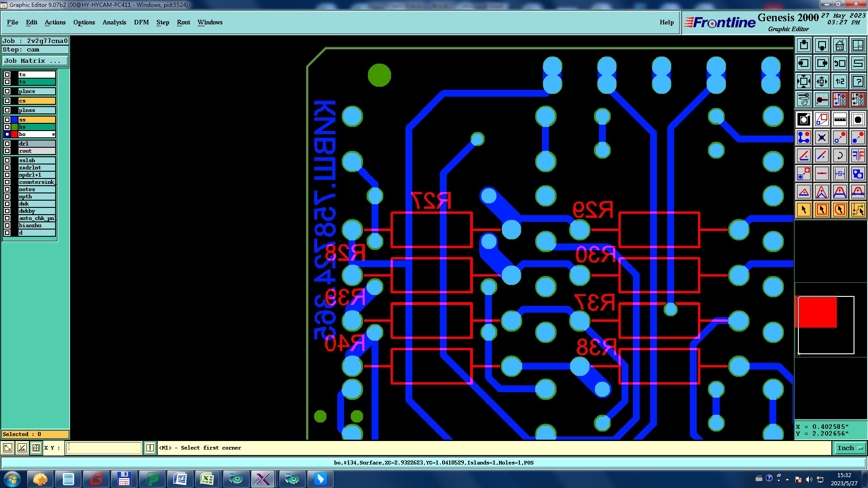Click the blue ss layer color swatch

(14, 120)
